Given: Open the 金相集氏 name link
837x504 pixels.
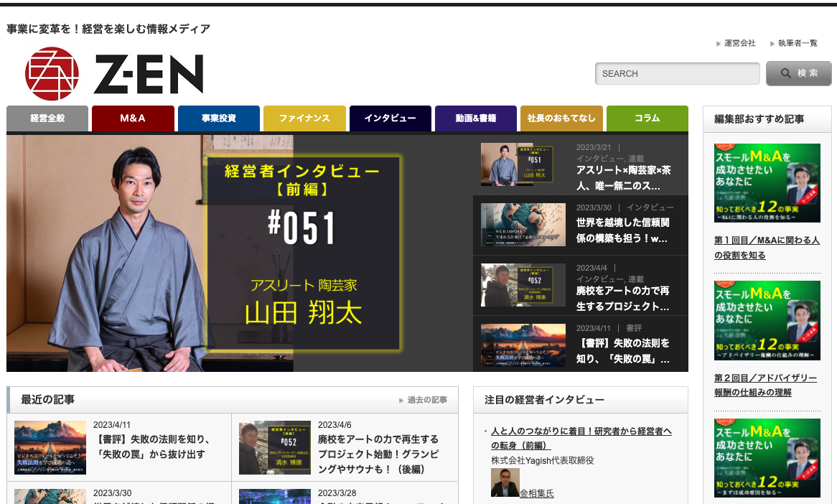Looking at the screenshot, I should 537,493.
